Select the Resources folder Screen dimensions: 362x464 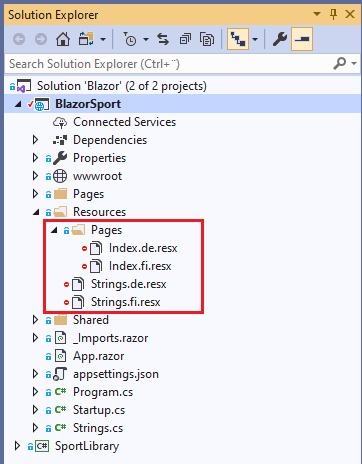[x=99, y=212]
